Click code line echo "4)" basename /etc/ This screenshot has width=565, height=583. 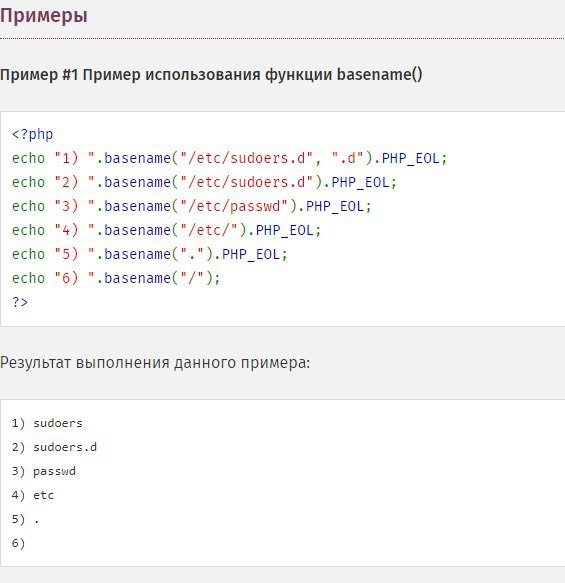167,230
